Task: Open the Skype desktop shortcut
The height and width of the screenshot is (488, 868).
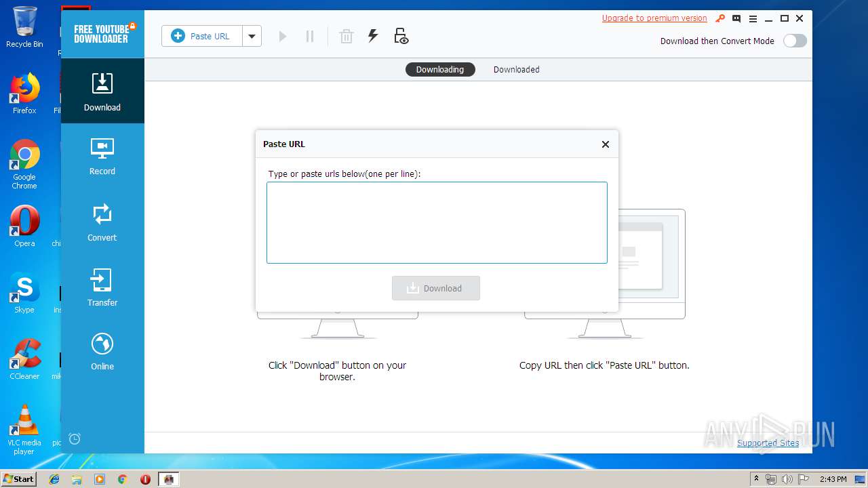Action: [24, 293]
